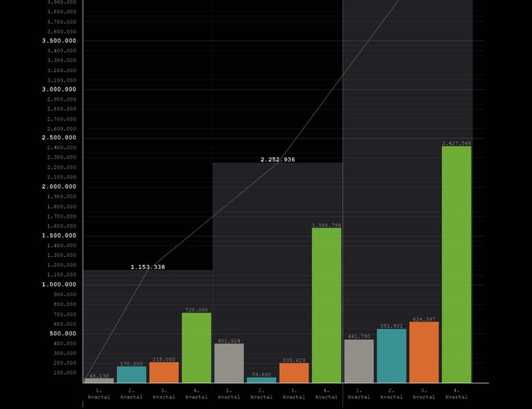This screenshot has height=409, width=532.
Task: Click the gray bar labeled 401.624
Action: 228,363
